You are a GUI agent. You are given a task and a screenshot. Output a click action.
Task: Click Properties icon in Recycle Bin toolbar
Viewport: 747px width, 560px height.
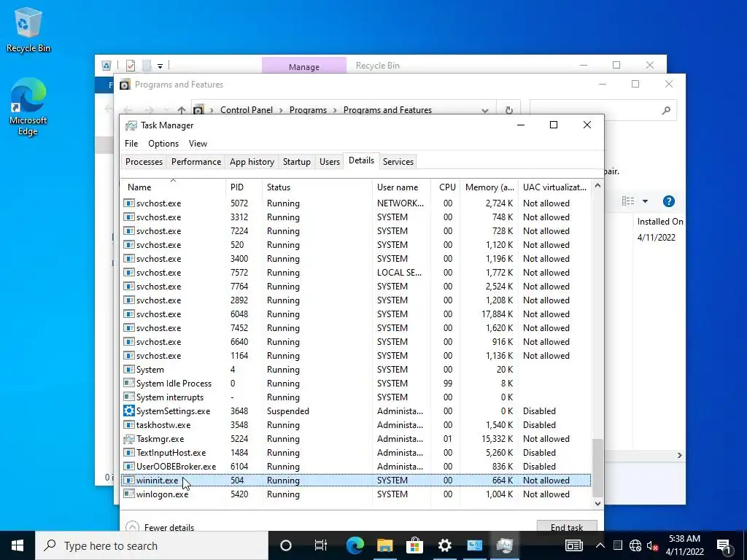coord(130,65)
